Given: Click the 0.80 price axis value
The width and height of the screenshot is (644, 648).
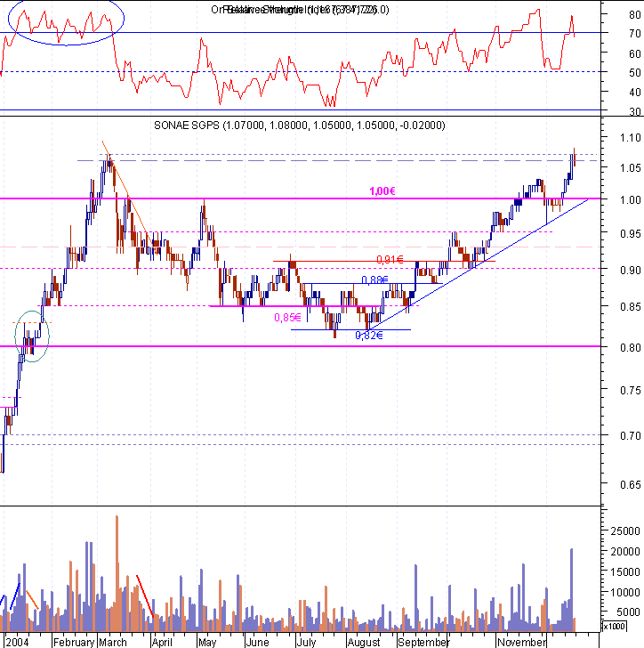Looking at the screenshot, I should click(x=631, y=347).
